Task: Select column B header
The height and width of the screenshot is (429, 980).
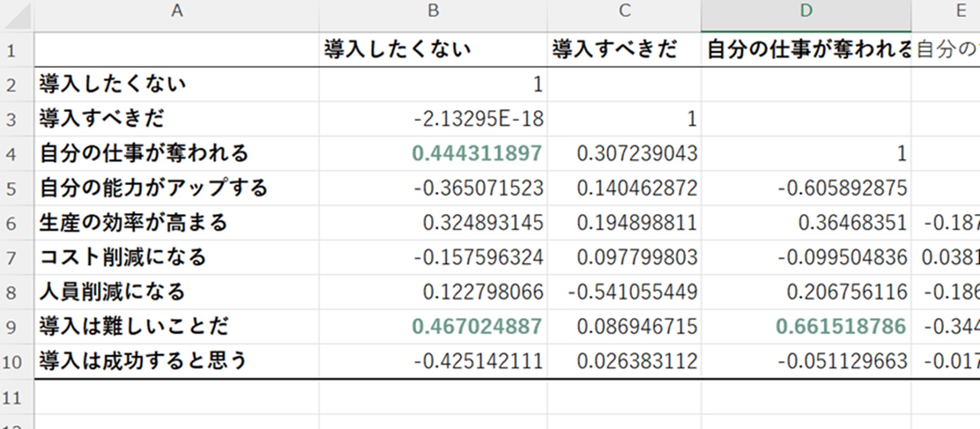Action: coord(433,11)
